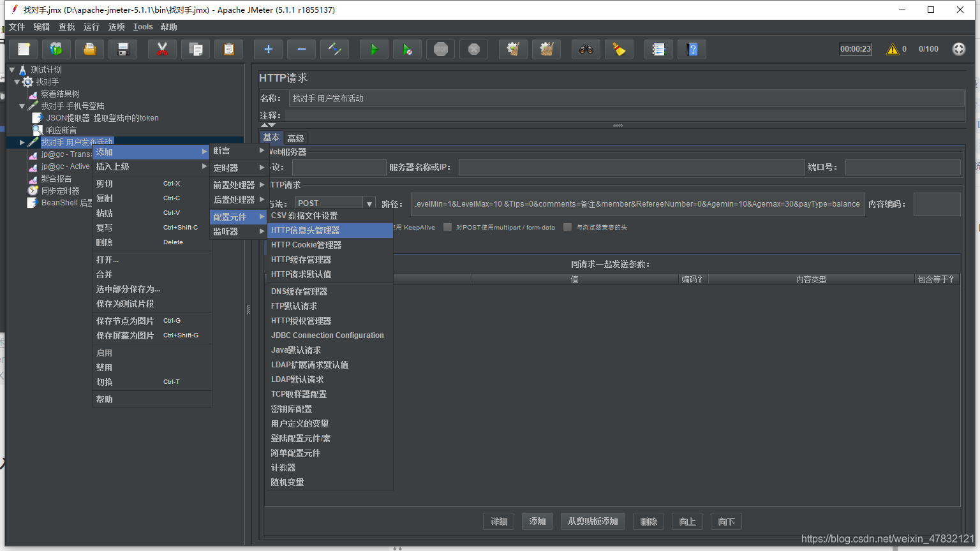This screenshot has width=980, height=551.
Task: Select 用户定义的变量 config element
Action: tap(330, 423)
